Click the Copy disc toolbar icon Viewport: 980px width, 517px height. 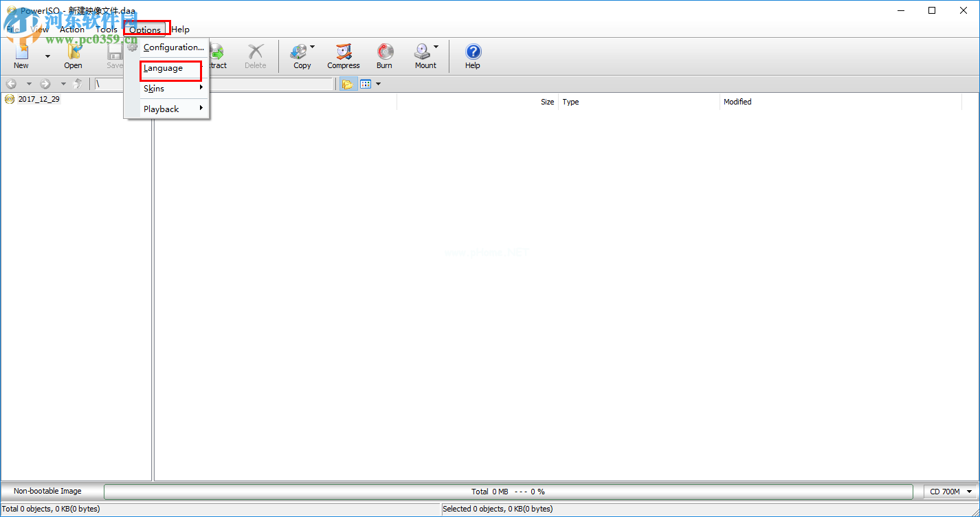pos(299,52)
